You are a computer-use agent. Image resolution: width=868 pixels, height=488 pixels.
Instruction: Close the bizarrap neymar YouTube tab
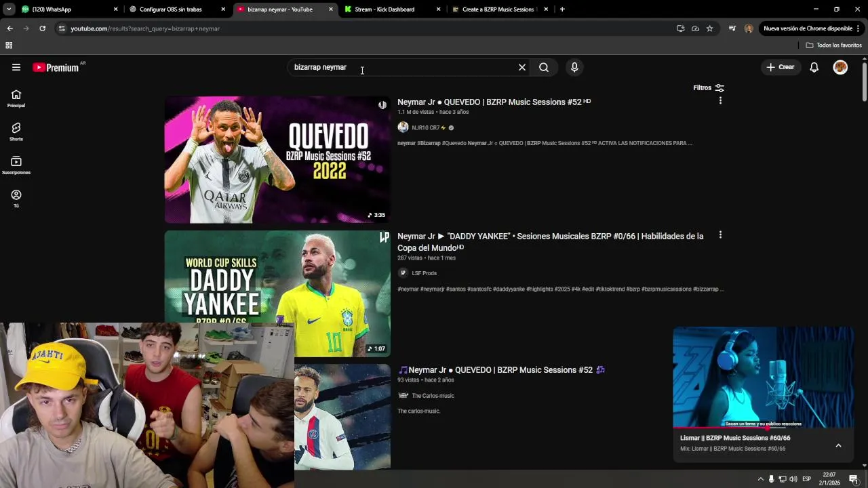point(331,9)
